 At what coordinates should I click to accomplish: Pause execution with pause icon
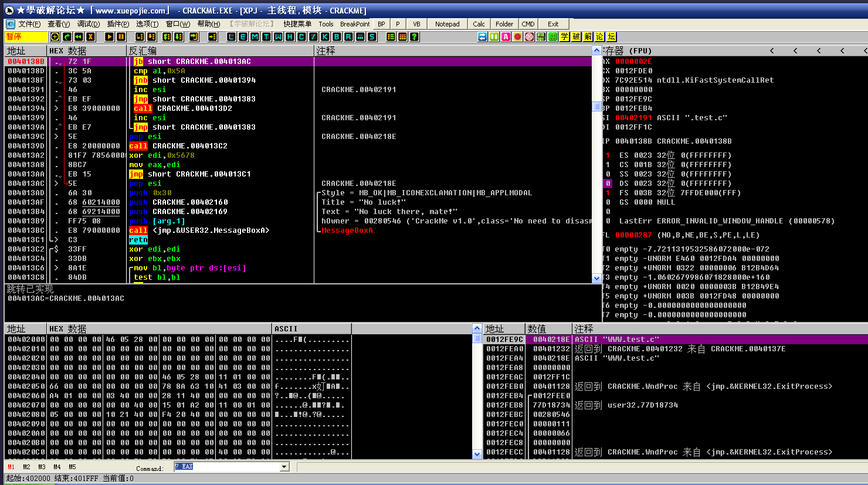(121, 37)
